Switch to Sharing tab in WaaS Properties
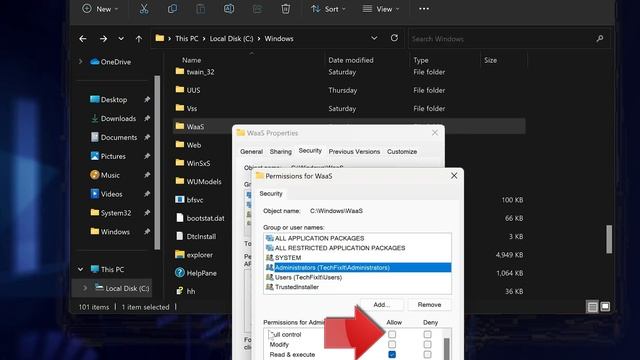Viewport: 640px width, 360px height. pos(280,151)
